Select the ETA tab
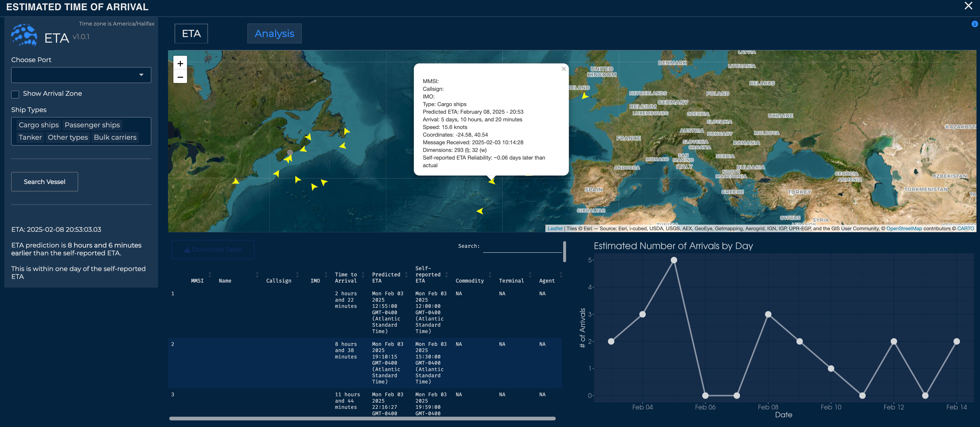The width and height of the screenshot is (980, 427). (191, 33)
